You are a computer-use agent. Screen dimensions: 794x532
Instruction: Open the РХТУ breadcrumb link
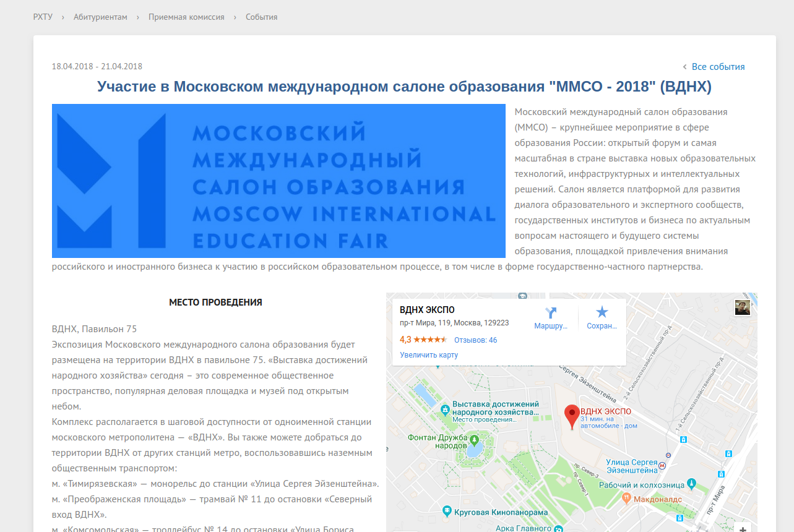pos(43,17)
